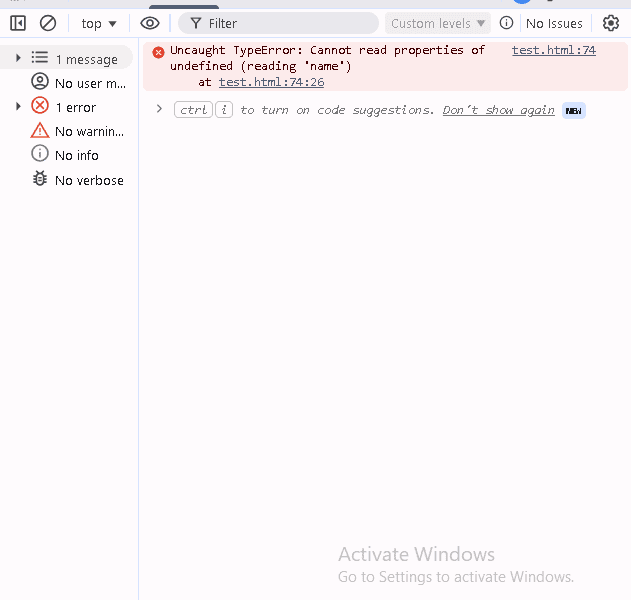Select the No info filter
The image size is (631, 600).
[x=76, y=155]
